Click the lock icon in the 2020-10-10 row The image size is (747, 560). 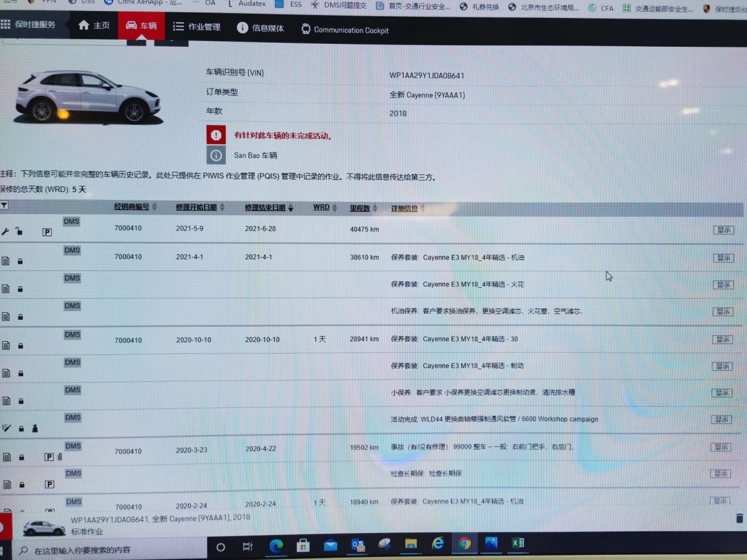20,346
